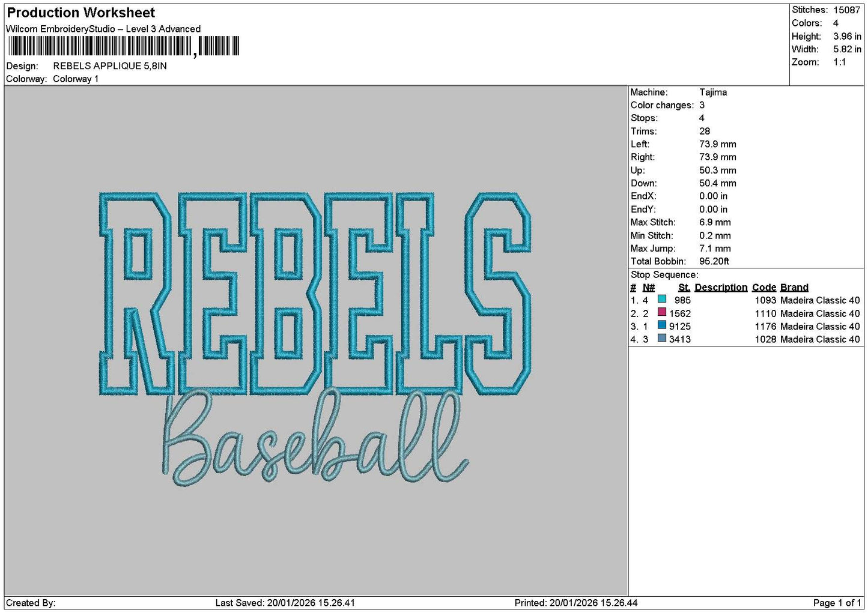Click the Down value 50.4 mm
The image size is (868, 613).
click(x=718, y=184)
